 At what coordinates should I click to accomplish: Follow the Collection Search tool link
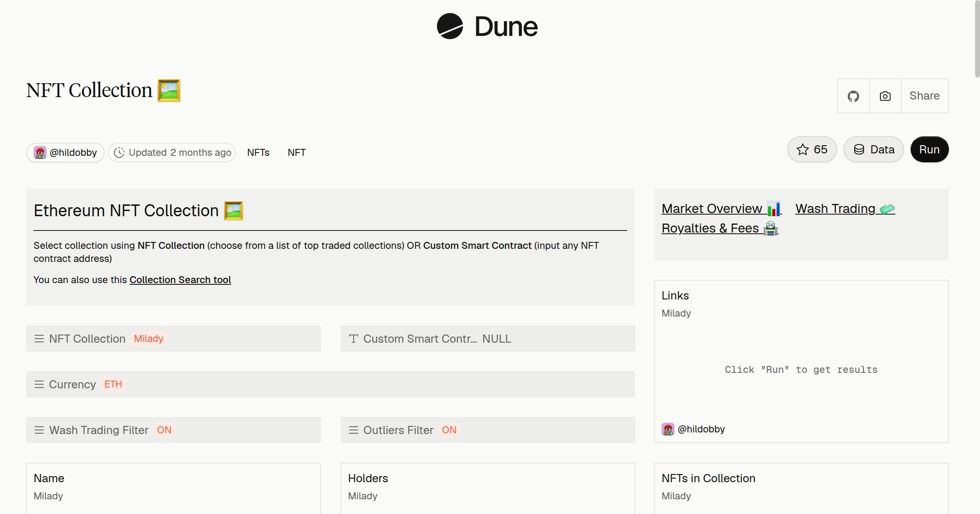click(x=180, y=280)
